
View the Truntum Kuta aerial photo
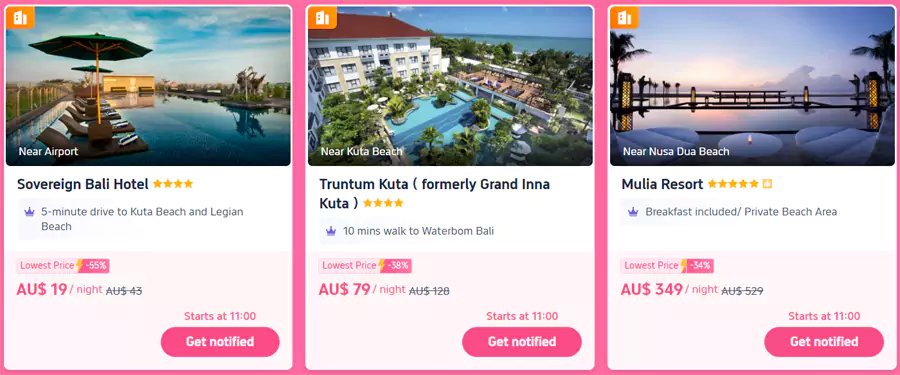pos(450,86)
